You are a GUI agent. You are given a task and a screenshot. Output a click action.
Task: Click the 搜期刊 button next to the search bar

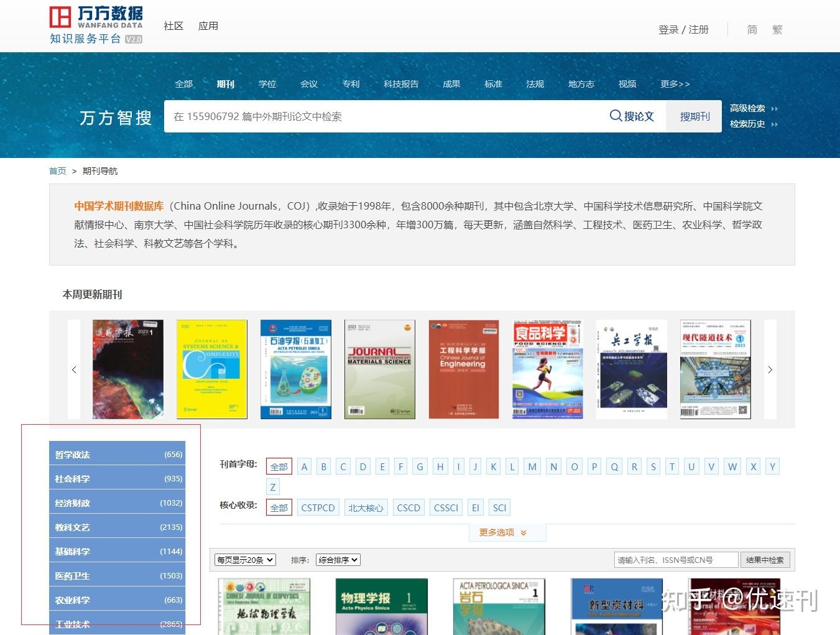[694, 116]
